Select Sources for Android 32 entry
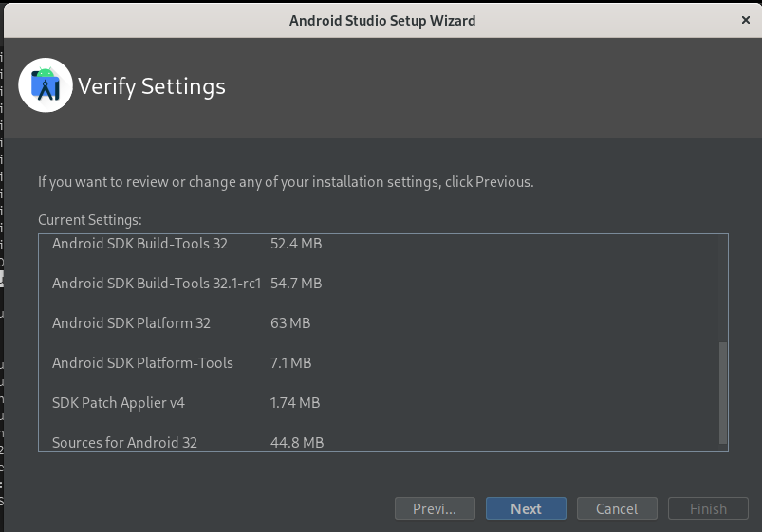762x532 pixels. tap(124, 443)
